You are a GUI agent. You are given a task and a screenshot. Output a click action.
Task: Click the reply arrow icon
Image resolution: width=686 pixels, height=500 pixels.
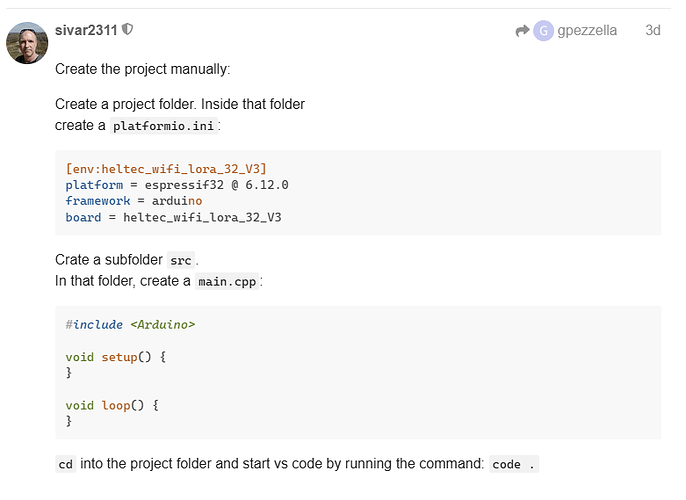click(522, 31)
